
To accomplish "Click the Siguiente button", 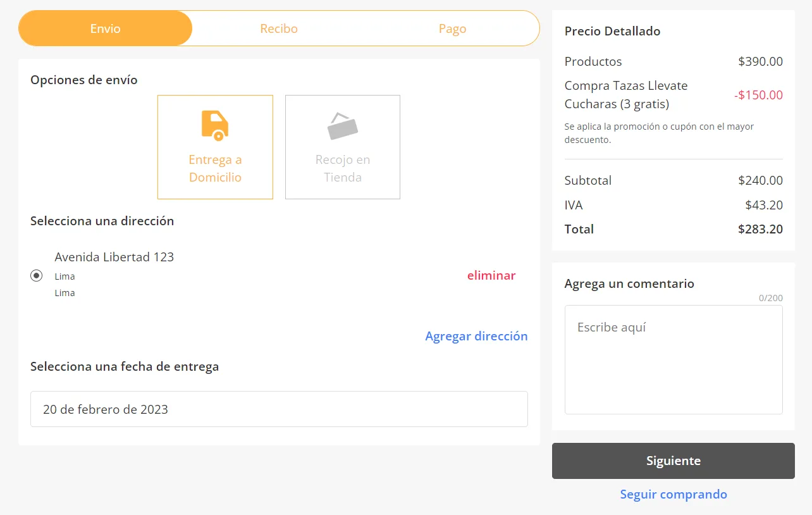I will (674, 461).
